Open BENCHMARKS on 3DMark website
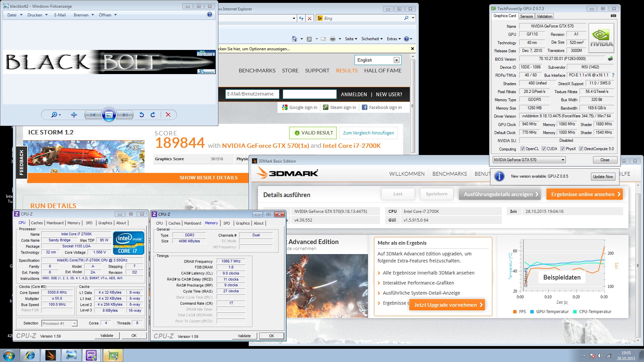 pos(257,70)
